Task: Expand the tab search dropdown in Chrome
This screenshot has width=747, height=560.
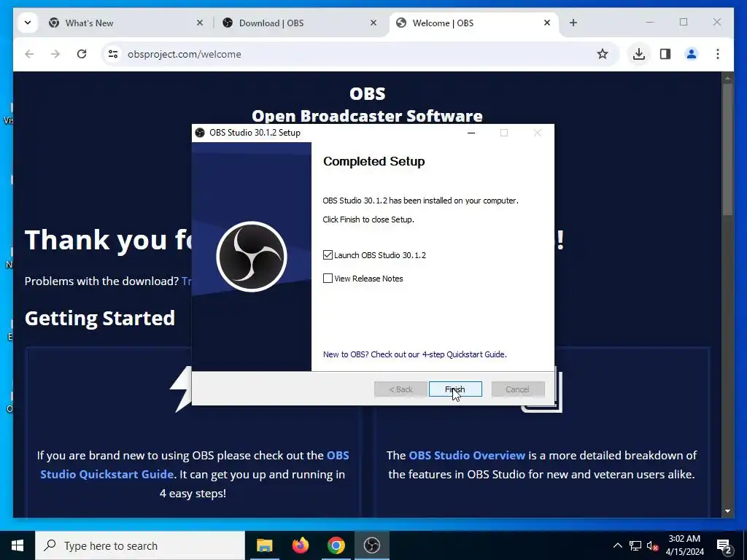Action: pyautogui.click(x=28, y=23)
